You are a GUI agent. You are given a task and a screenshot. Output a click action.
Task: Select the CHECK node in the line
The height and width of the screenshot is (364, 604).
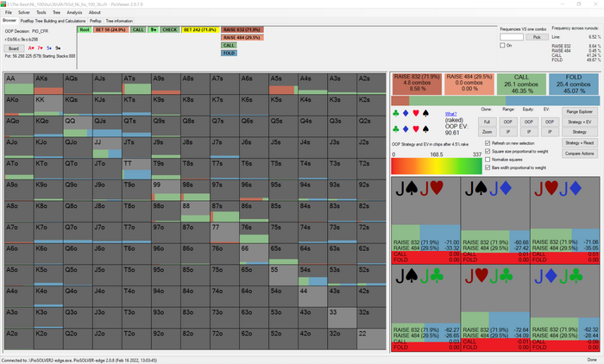[x=169, y=29]
